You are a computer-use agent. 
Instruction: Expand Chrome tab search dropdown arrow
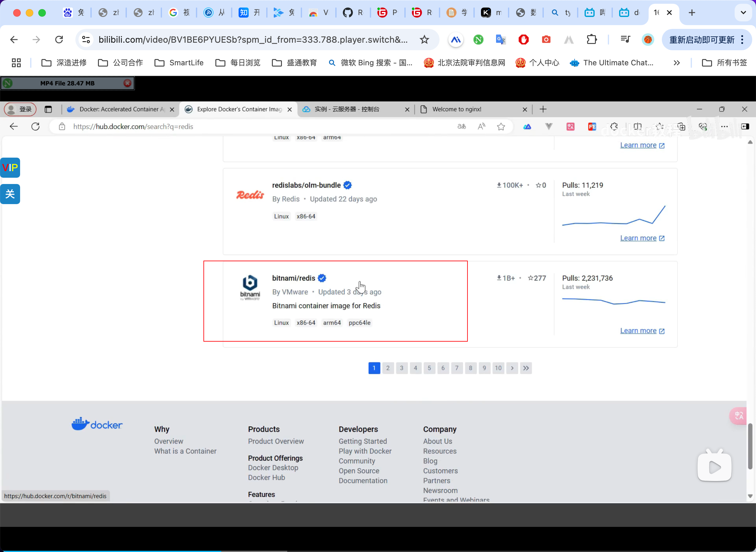743,13
